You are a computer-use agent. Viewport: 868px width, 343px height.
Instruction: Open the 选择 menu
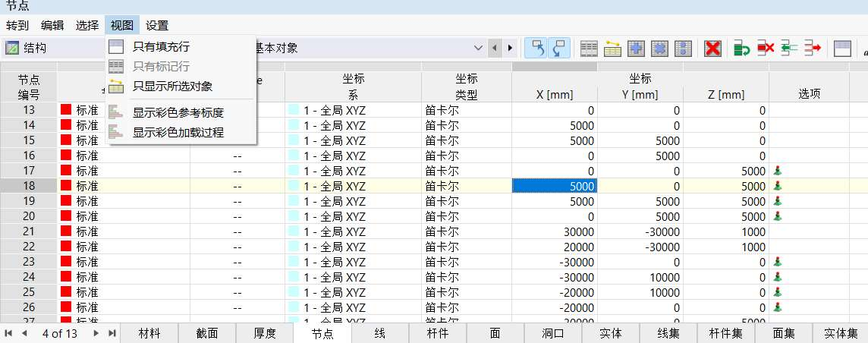[87, 25]
